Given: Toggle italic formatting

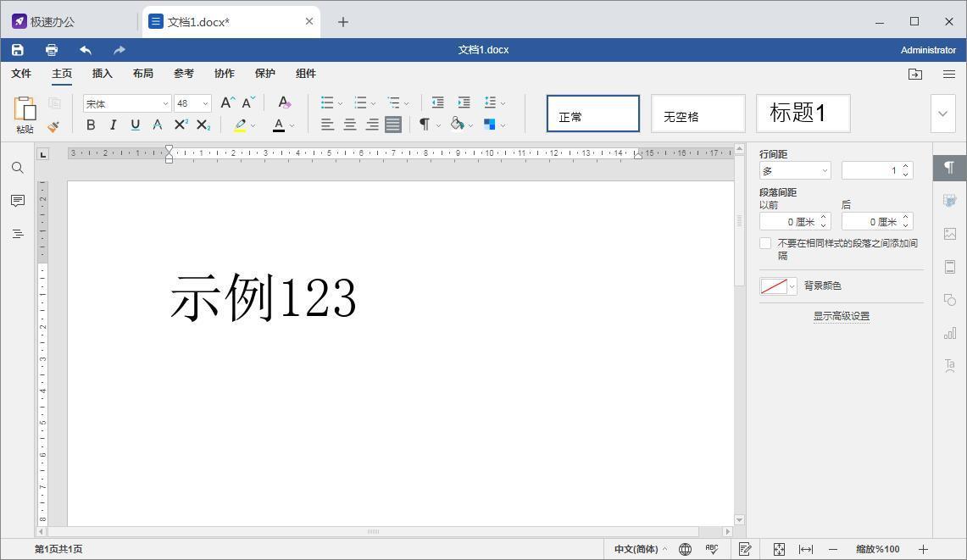Looking at the screenshot, I should (x=113, y=125).
